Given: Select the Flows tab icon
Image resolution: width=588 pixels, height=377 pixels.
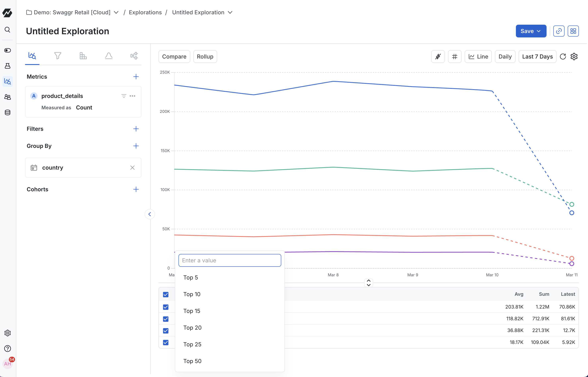Looking at the screenshot, I should 134,56.
